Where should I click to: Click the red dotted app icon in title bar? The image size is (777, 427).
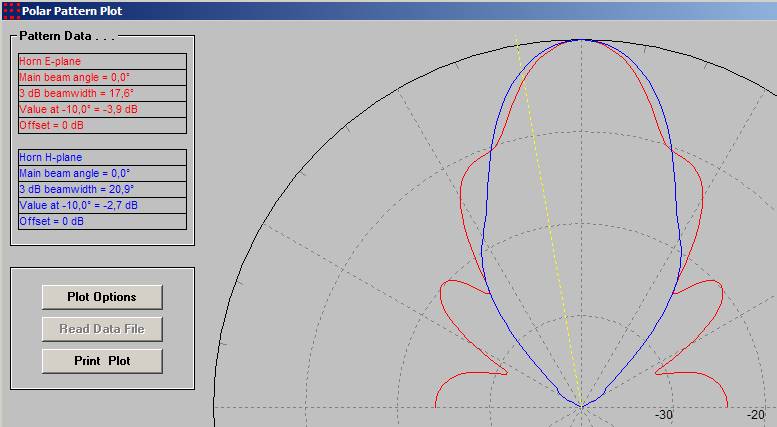click(11, 10)
